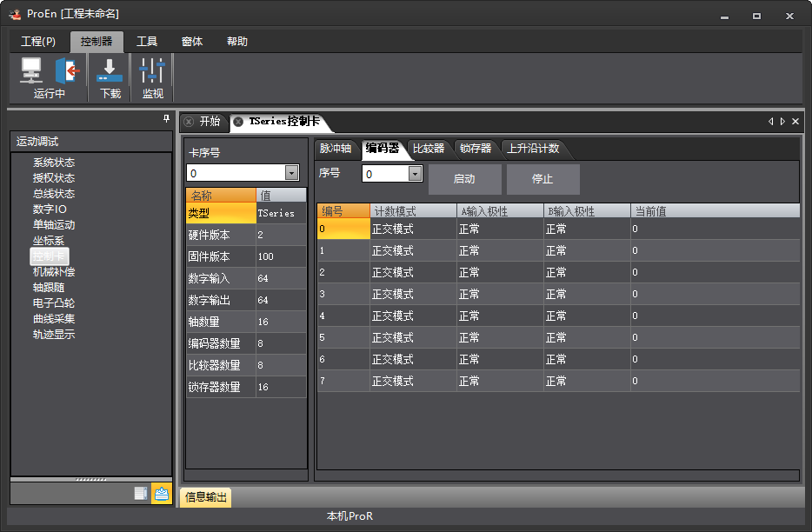This screenshot has width=812, height=532.
Task: Click the tab scroll left arrow
Action: (x=770, y=121)
